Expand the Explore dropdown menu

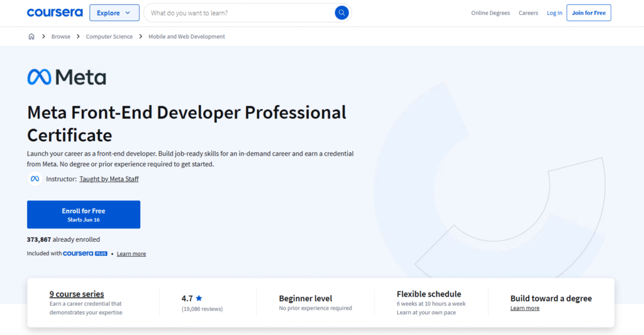coord(114,13)
